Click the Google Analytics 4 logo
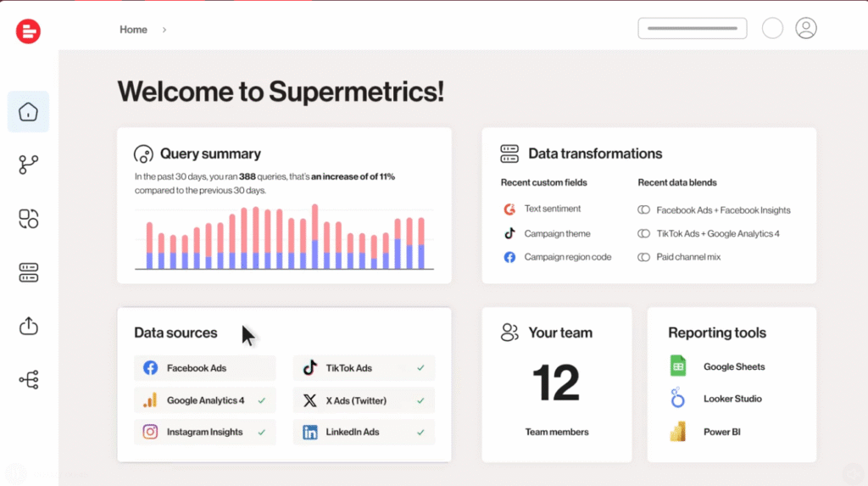Image resolution: width=868 pixels, height=486 pixels. pos(150,400)
